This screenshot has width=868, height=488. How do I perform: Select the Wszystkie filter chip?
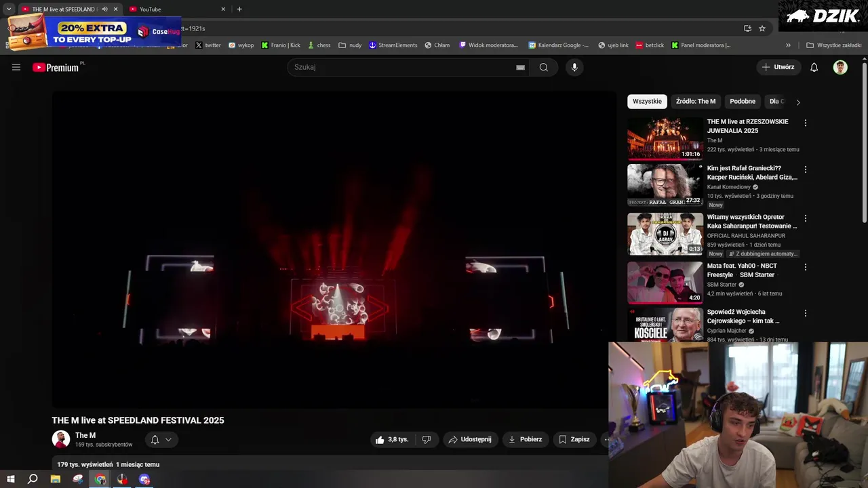[x=647, y=102]
